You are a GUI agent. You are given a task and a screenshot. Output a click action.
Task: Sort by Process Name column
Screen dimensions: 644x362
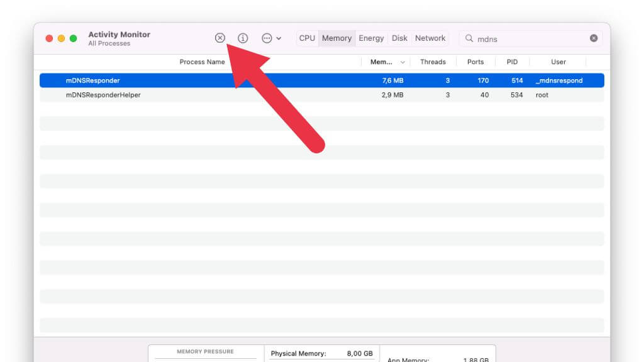point(202,62)
